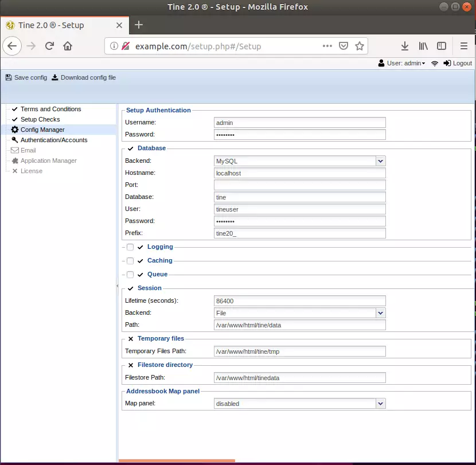
Task: Open the Firefox home page icon
Action: click(68, 46)
